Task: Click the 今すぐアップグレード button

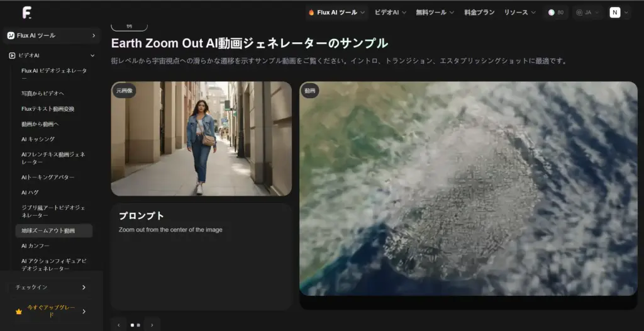Action: pyautogui.click(x=50, y=311)
